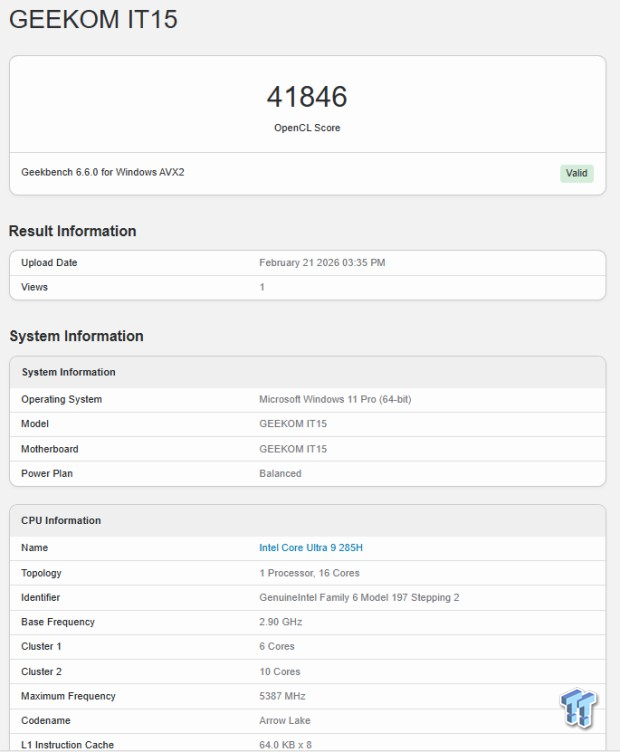The height and width of the screenshot is (752, 620).
Task: Select the Views count value 1
Action: [262, 287]
